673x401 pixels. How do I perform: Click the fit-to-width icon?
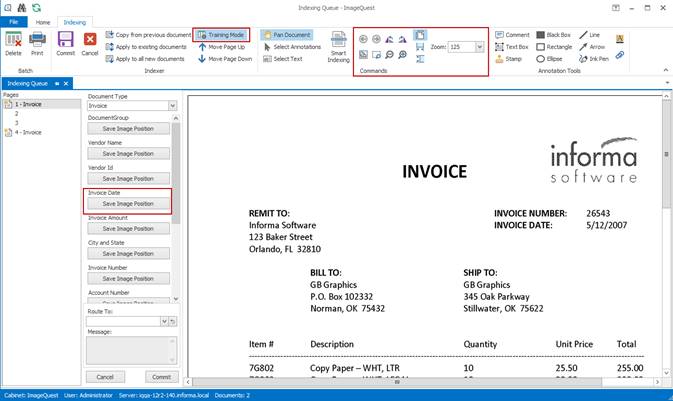(x=420, y=47)
